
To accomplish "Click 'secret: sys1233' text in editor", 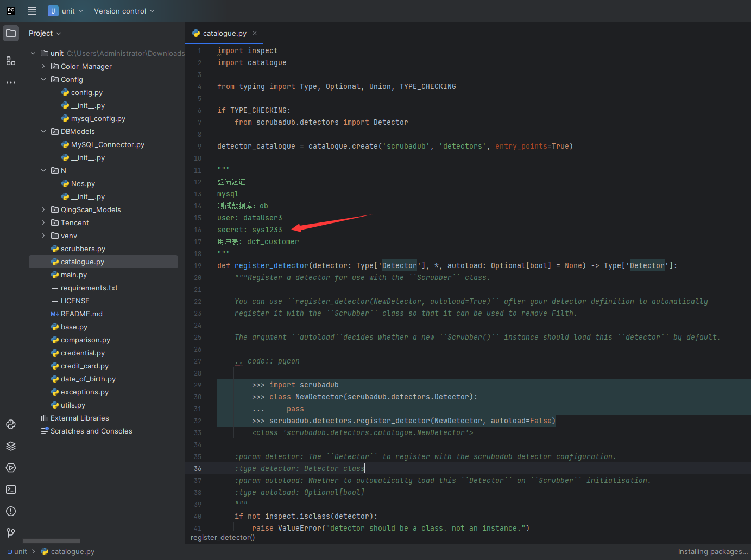I will (x=250, y=230).
